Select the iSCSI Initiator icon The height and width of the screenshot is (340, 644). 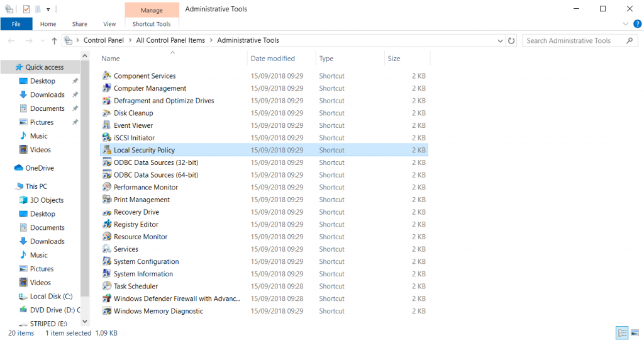107,137
